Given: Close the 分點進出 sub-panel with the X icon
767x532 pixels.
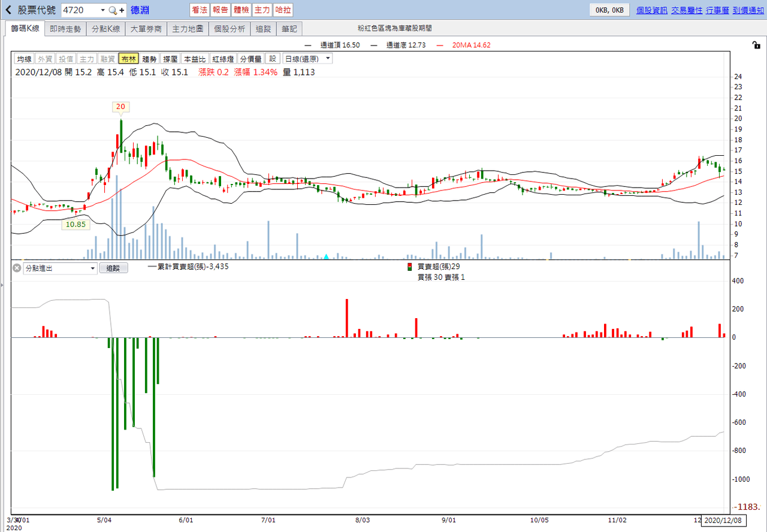Looking at the screenshot, I should tap(17, 268).
